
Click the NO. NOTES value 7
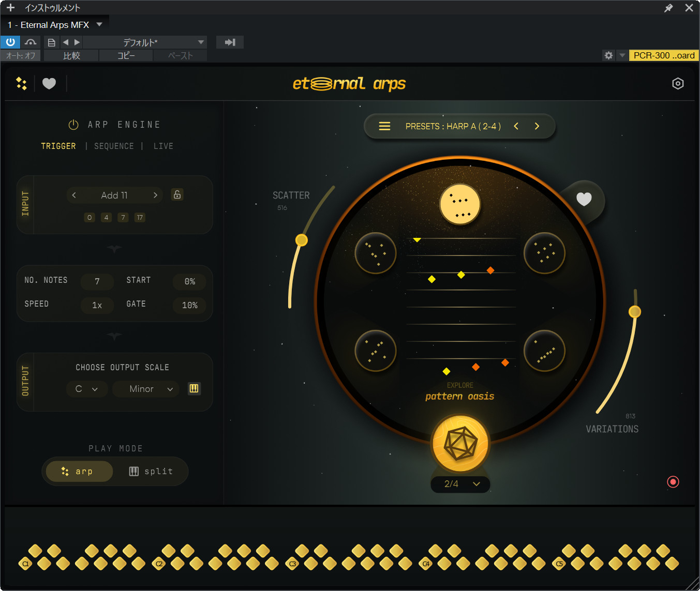click(97, 281)
